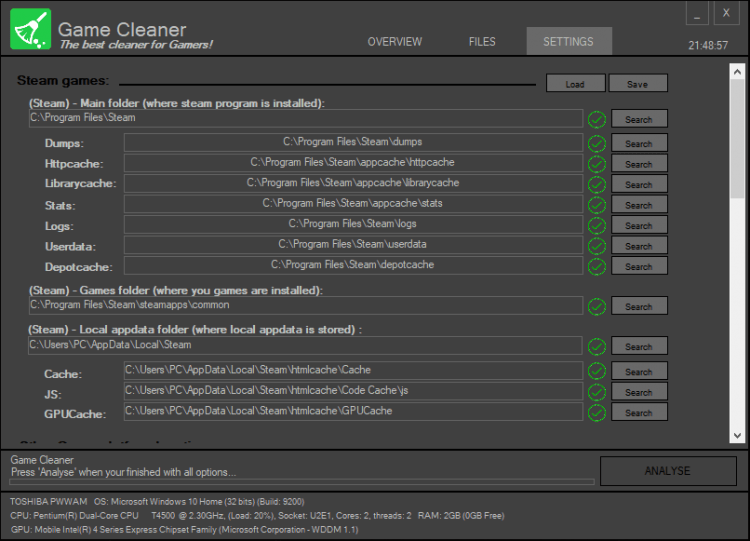Click Search button for Depotcache folder

(x=638, y=266)
